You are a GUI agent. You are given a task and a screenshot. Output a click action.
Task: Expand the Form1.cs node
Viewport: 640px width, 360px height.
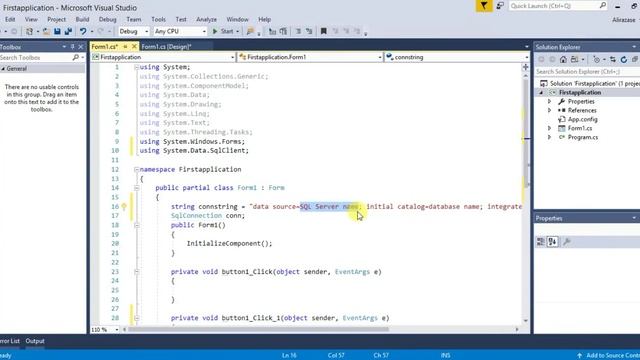[549, 128]
